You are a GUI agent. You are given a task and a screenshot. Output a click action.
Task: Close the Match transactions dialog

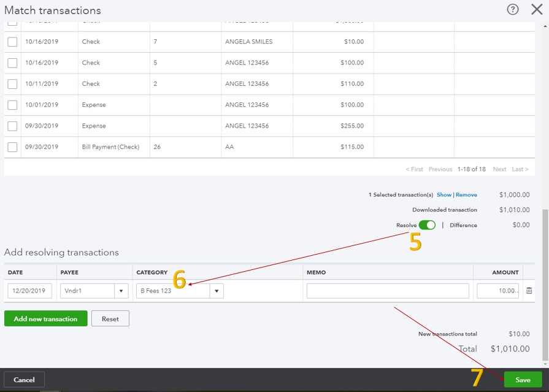tap(537, 10)
